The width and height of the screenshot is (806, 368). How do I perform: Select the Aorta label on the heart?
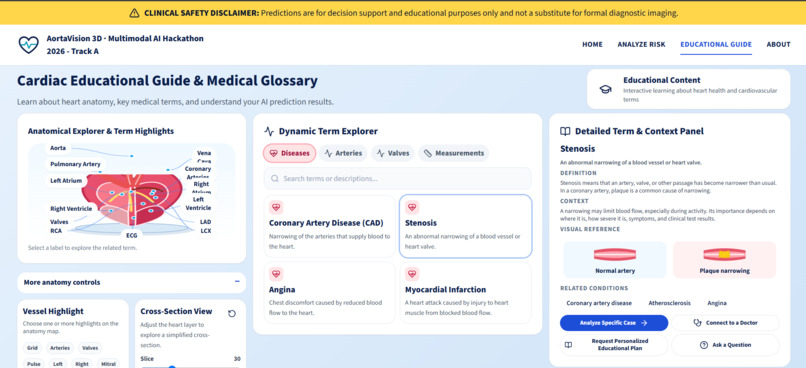(x=58, y=148)
